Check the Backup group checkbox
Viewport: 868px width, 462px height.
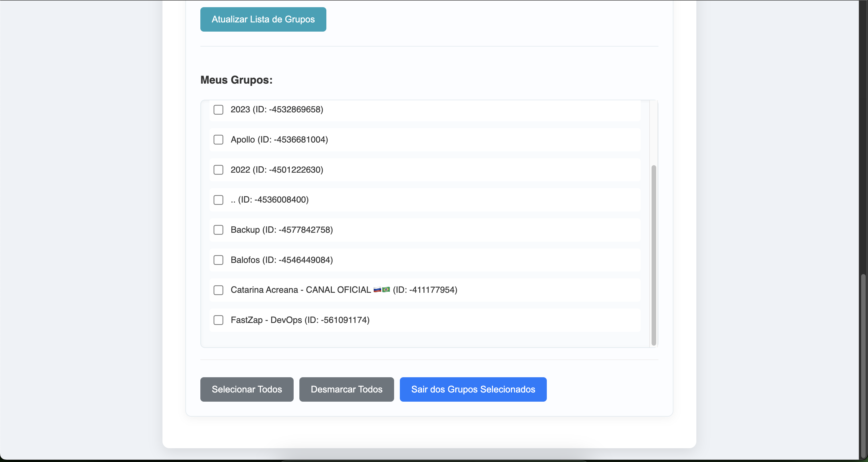[x=218, y=230]
